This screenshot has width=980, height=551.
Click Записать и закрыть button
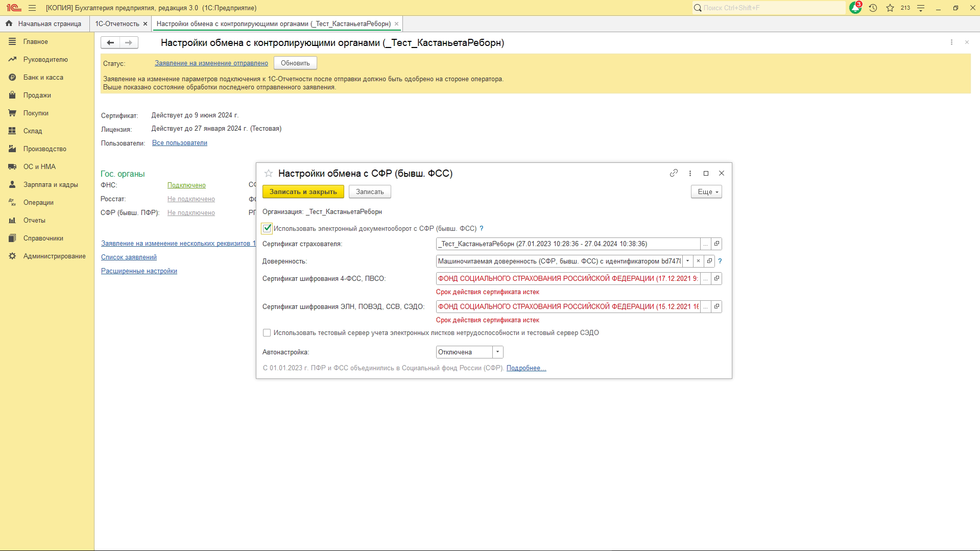click(x=303, y=192)
